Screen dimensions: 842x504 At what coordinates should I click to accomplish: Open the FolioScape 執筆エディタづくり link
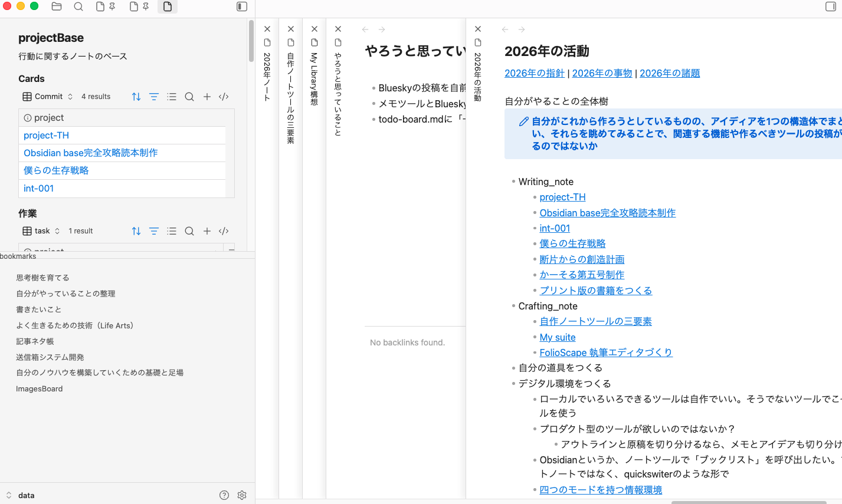[x=606, y=353]
